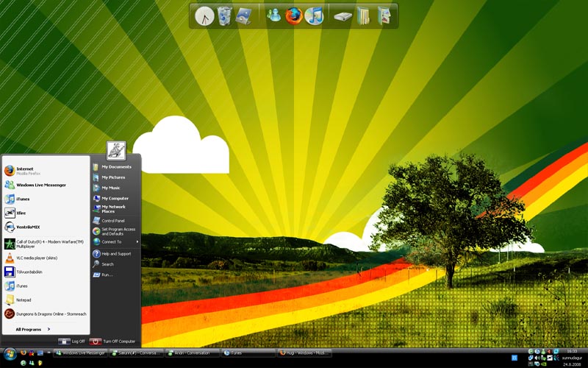
Task: Click the weekday text sunnudagur in tray
Action: coord(572,358)
